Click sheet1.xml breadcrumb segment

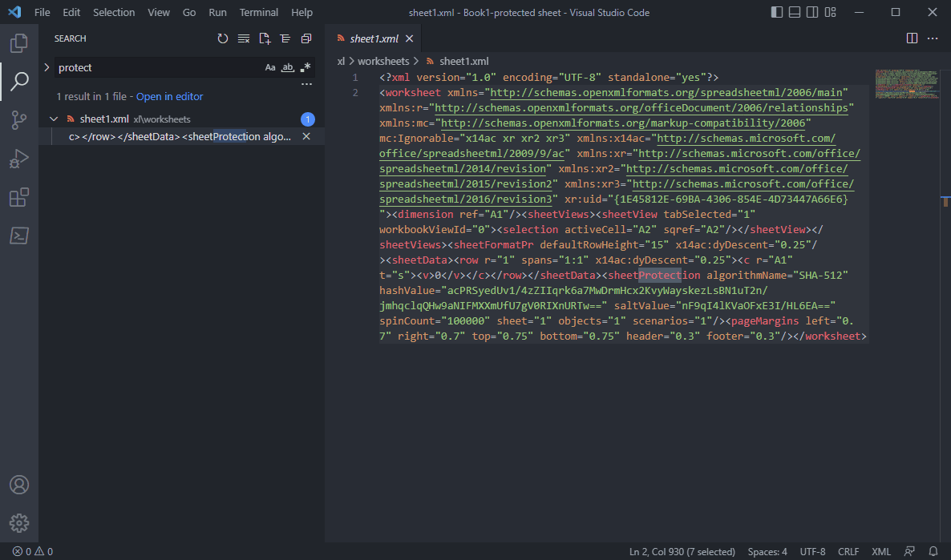click(464, 61)
